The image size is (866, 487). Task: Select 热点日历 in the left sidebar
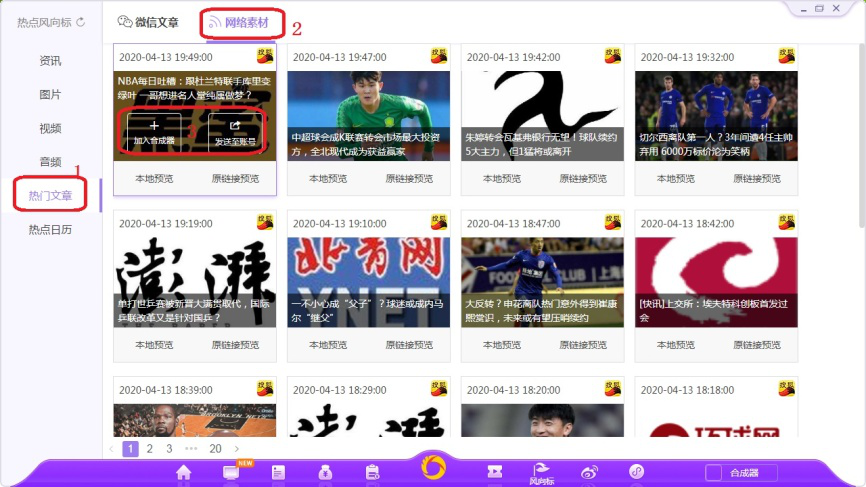coord(50,230)
